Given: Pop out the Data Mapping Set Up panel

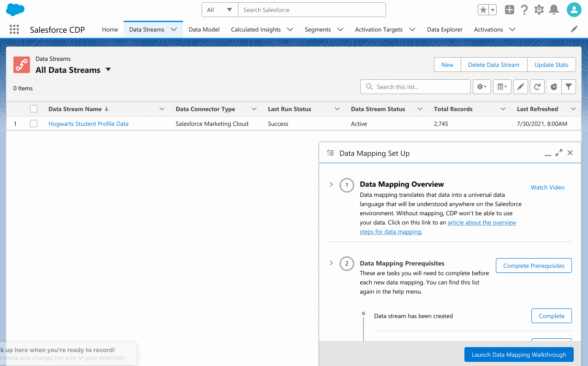Looking at the screenshot, I should [x=559, y=153].
